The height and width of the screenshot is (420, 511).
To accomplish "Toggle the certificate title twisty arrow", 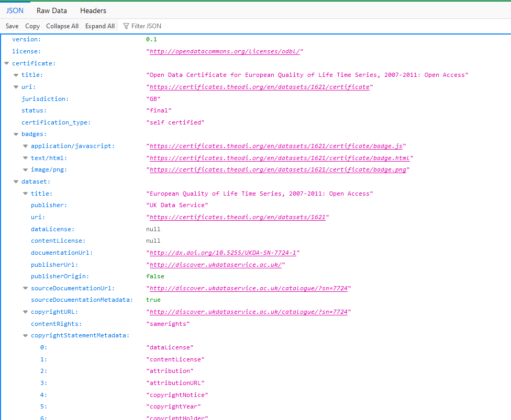I will coord(16,75).
